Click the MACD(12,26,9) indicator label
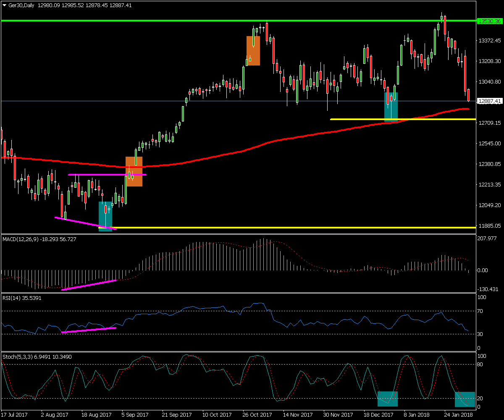The image size is (504, 420). (x=20, y=239)
